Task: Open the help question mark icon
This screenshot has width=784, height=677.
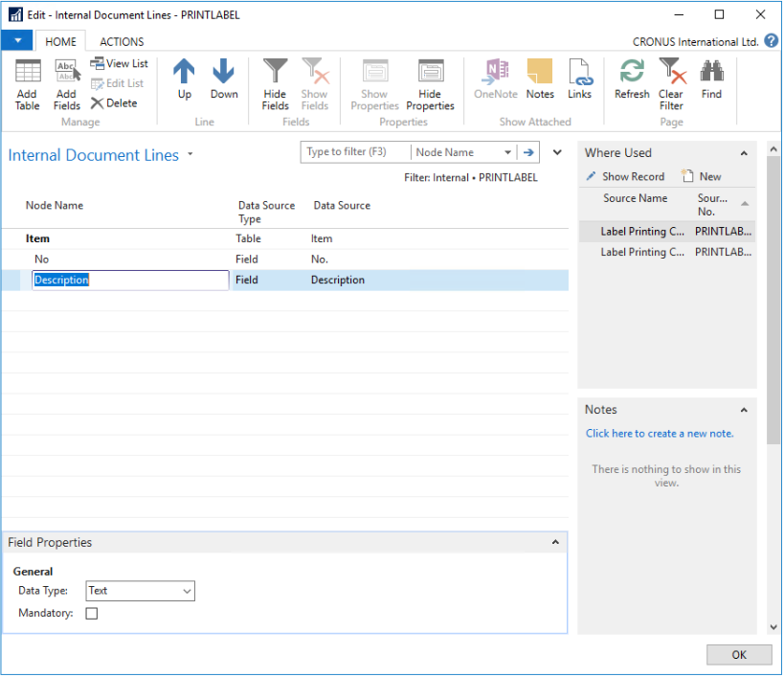Action: [x=772, y=40]
